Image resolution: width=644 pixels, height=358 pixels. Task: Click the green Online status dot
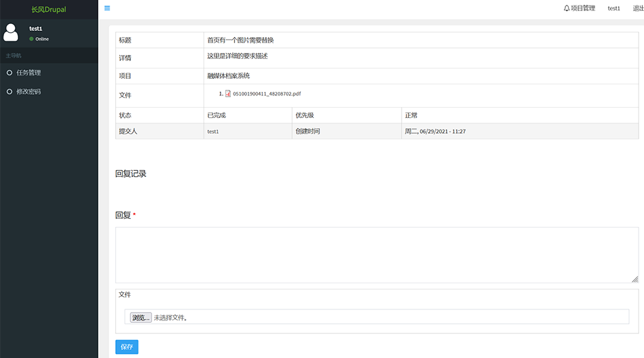32,39
